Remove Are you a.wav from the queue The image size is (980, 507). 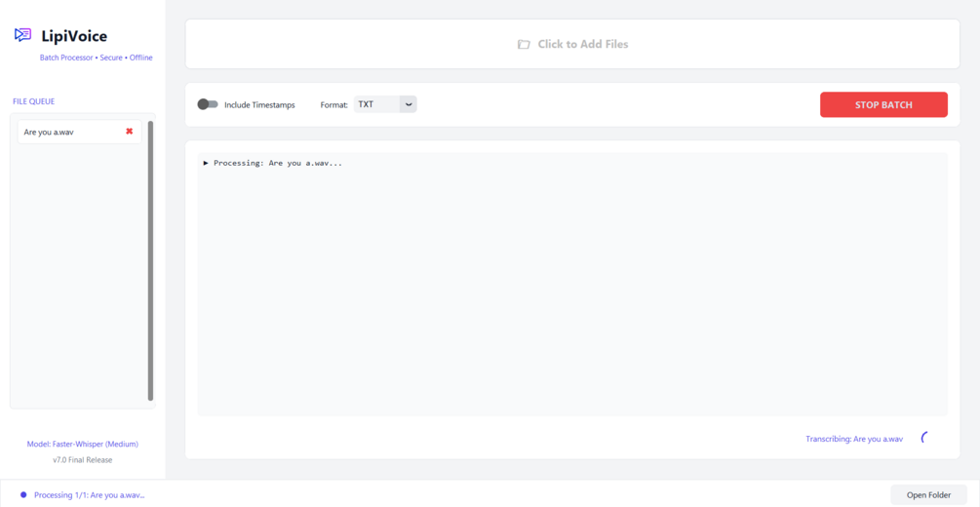pyautogui.click(x=130, y=132)
